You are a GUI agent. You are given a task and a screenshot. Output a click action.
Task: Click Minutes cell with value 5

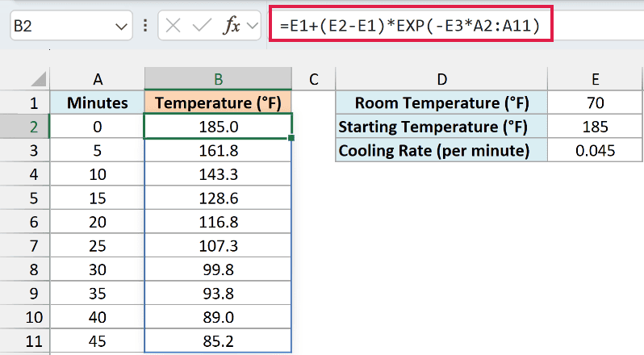[x=98, y=151]
